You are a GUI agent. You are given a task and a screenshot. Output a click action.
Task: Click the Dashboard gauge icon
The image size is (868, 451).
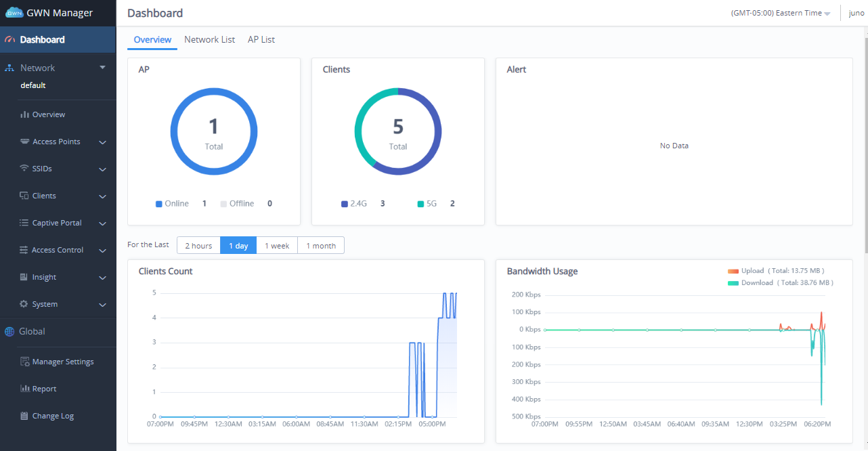9,40
